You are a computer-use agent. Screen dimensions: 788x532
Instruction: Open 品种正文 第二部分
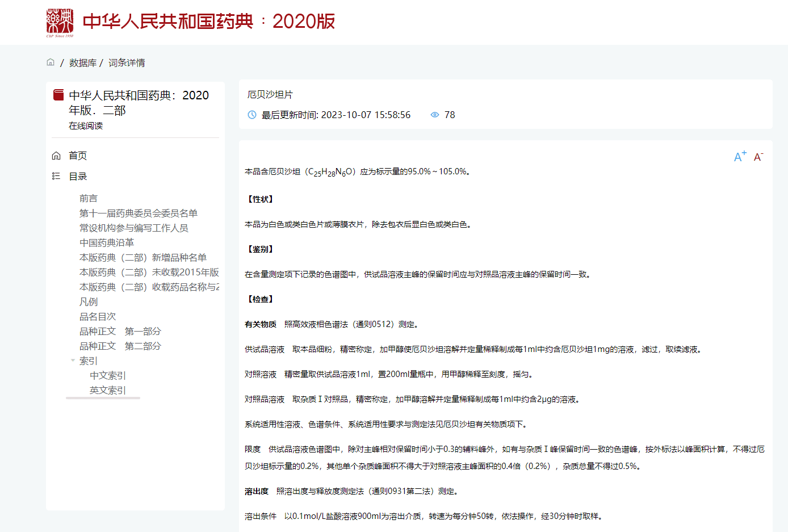click(120, 346)
